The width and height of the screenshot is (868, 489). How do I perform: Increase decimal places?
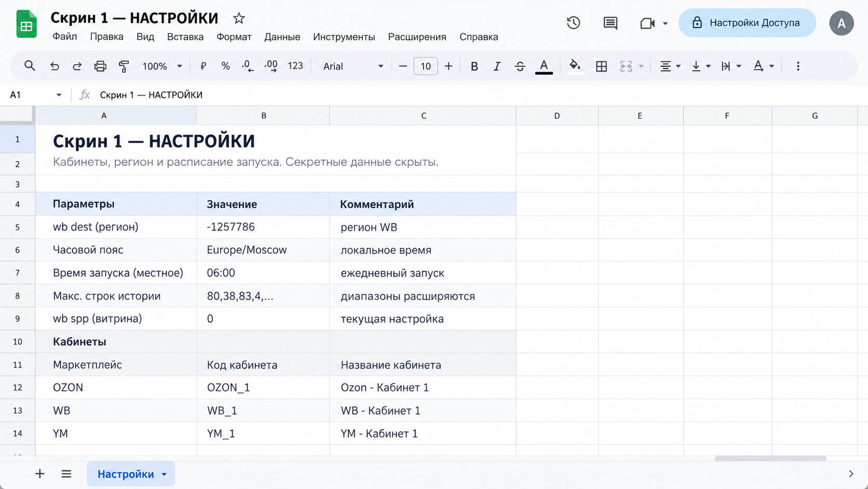(x=270, y=66)
